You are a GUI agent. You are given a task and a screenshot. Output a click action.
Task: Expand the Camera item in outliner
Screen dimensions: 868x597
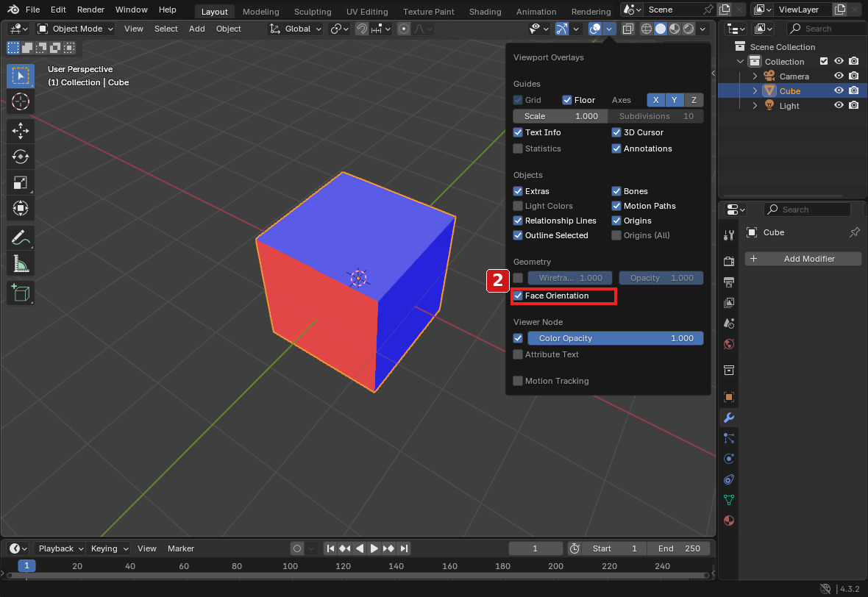tap(755, 76)
